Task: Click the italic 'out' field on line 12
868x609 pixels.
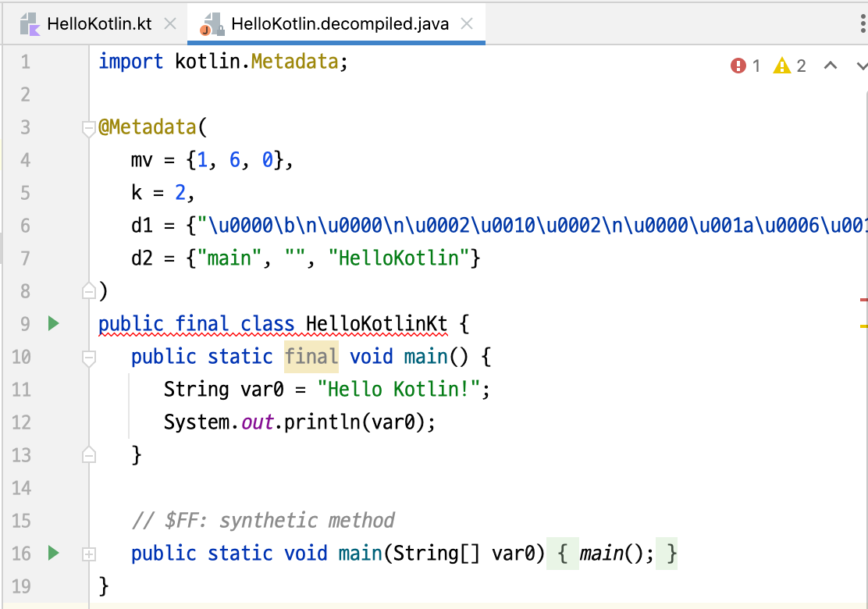Action: click(x=258, y=422)
